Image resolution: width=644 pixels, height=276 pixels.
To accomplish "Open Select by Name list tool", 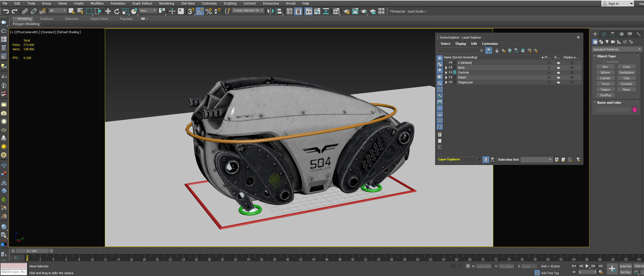I will coord(80,11).
